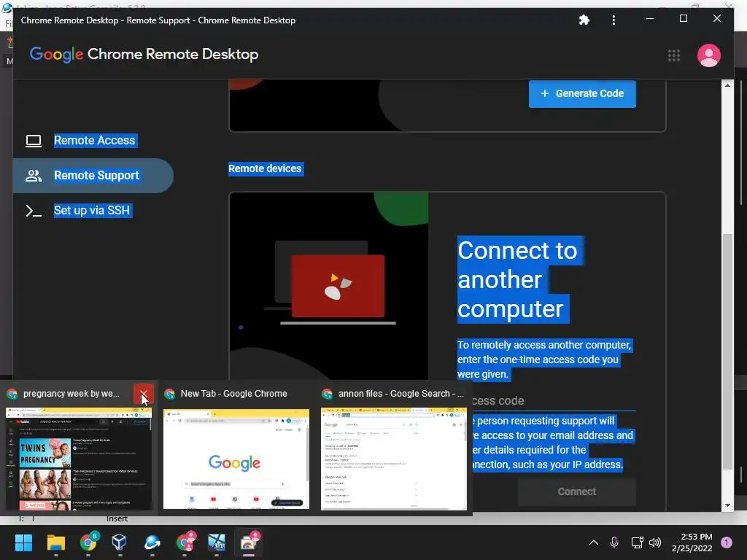Open Set up via SSH
The width and height of the screenshot is (747, 560).
(92, 210)
